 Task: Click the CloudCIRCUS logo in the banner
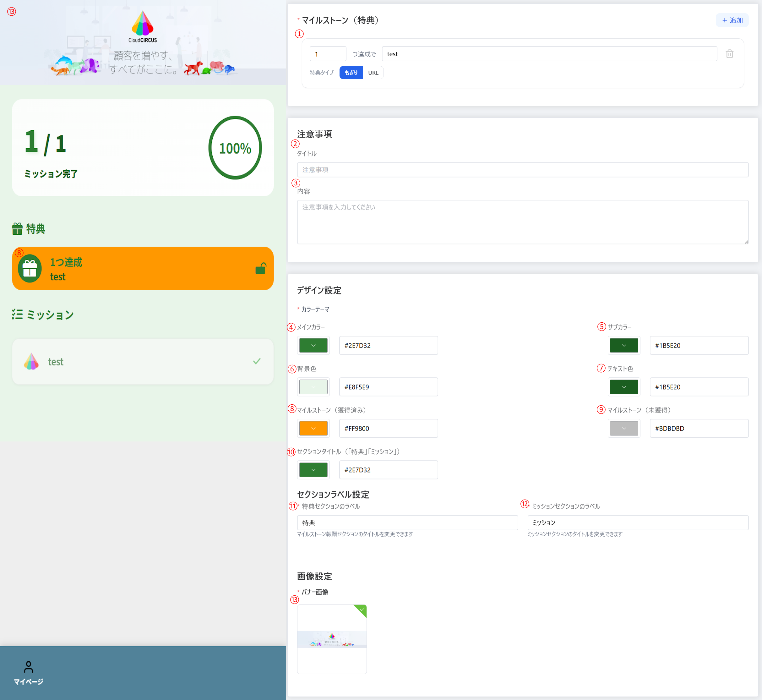pyautogui.click(x=142, y=26)
